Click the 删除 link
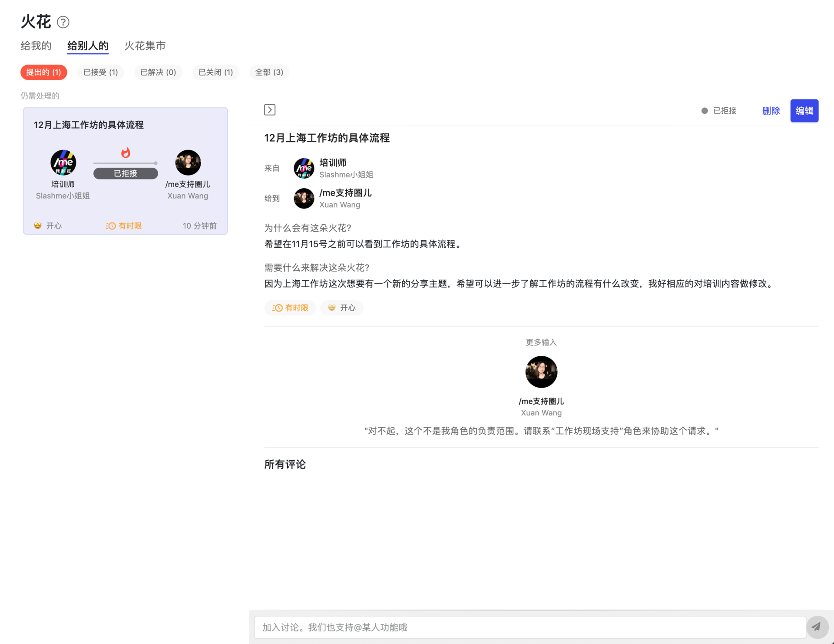 771,111
